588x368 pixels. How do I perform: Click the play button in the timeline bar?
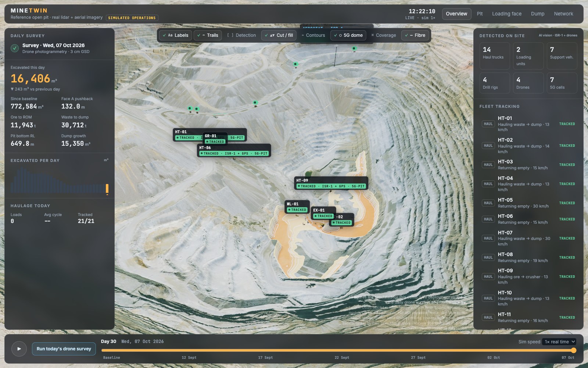(19, 349)
